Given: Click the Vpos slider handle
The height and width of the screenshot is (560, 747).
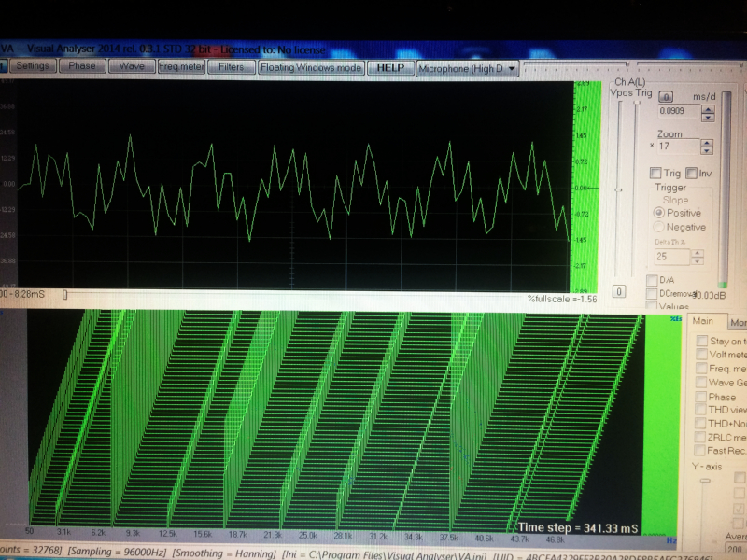Looking at the screenshot, I should pyautogui.click(x=617, y=189).
